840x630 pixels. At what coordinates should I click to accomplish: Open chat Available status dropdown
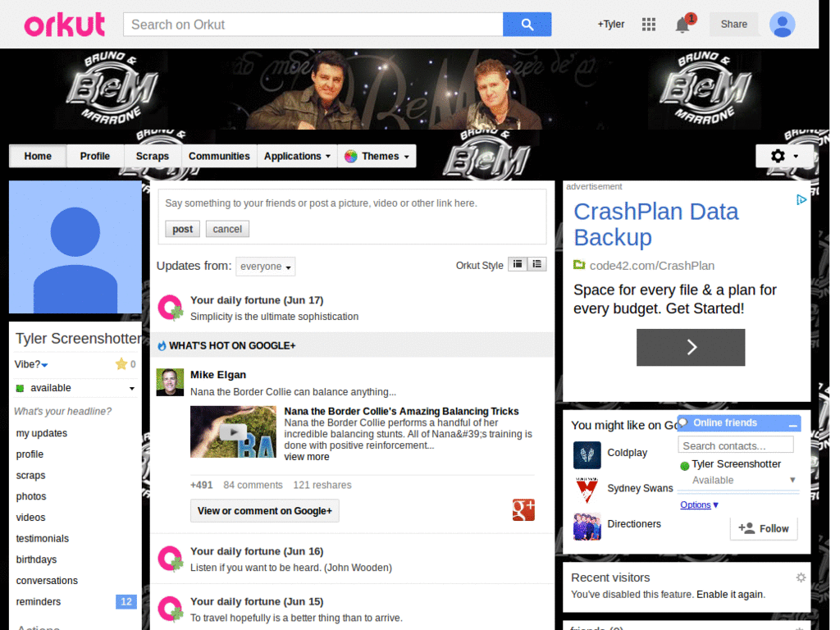743,480
